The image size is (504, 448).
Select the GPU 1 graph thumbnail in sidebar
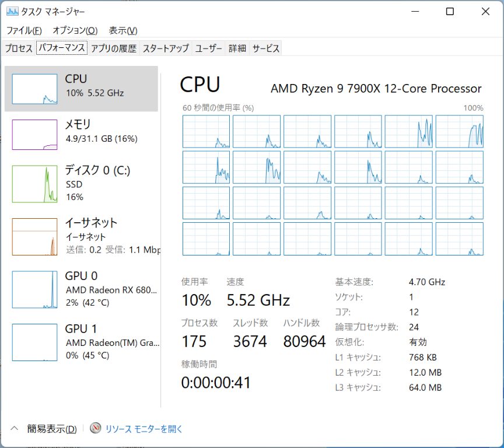[x=35, y=342]
